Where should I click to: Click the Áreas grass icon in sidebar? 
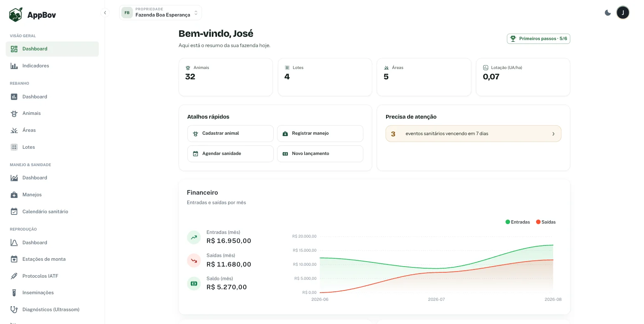coord(14,130)
